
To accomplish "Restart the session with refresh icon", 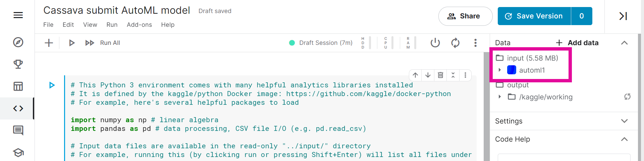I will click(455, 43).
